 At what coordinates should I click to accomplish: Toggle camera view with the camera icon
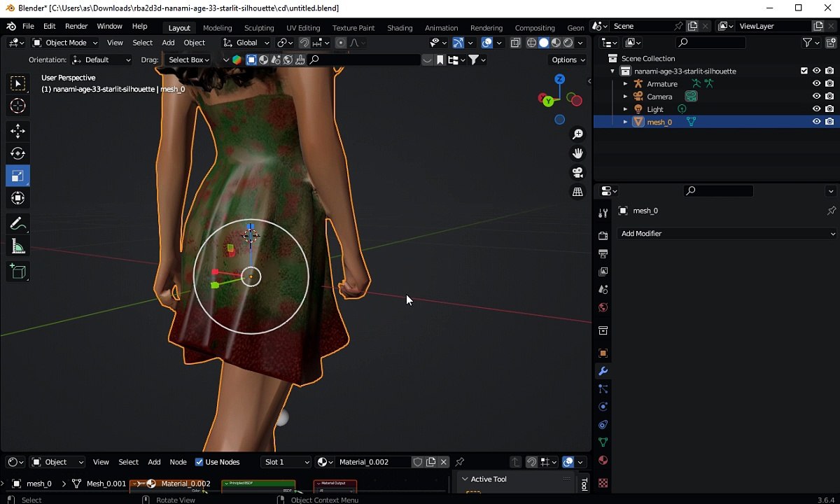click(x=577, y=172)
